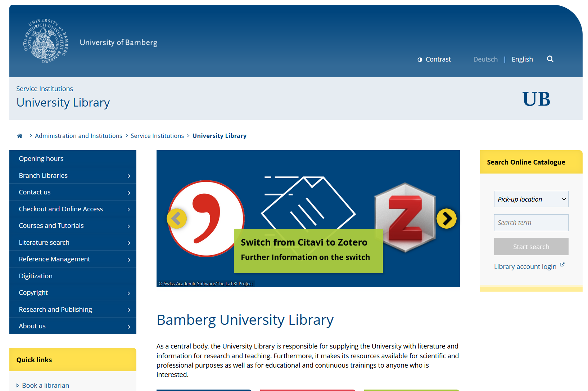Expand Literature search submenu arrow
Viewport: 588px width, 391px height.
[129, 243]
